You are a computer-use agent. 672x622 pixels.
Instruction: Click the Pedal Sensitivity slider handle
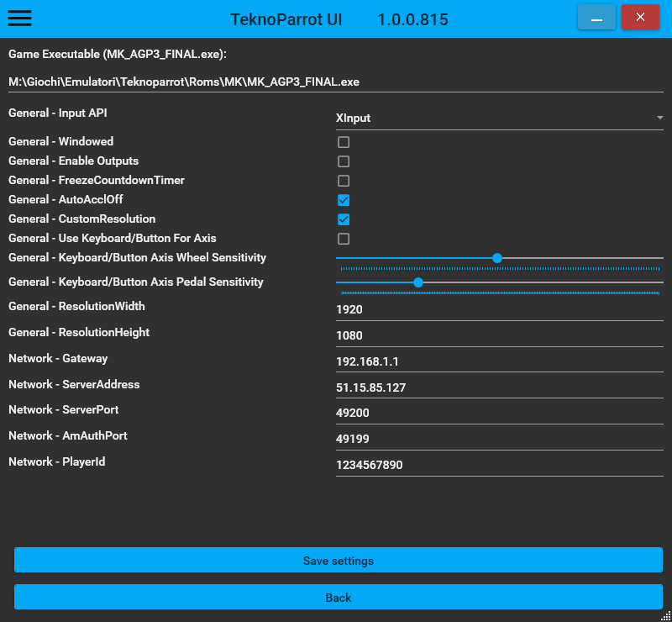click(418, 282)
